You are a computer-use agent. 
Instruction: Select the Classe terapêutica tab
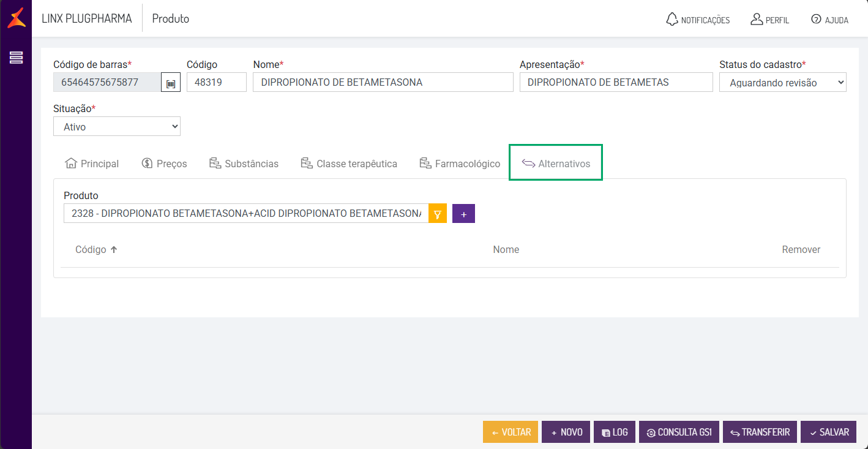349,164
